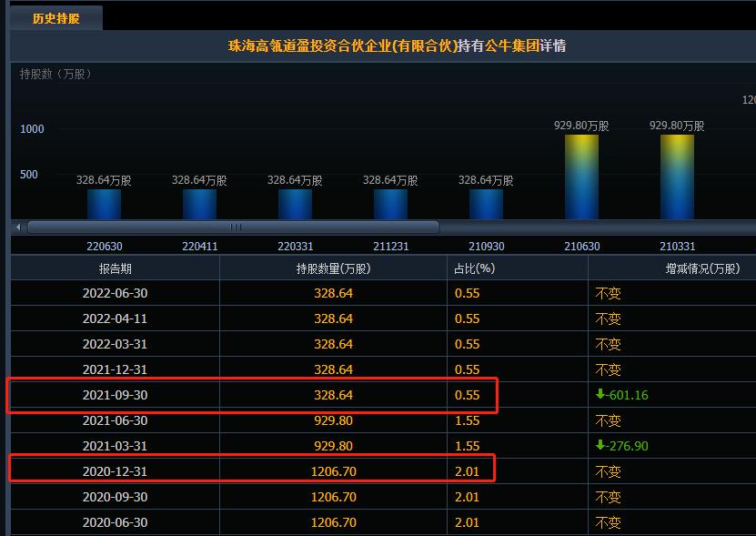Screen dimensions: 756x536
Task: Select the 2020-12-31 date cell
Action: [115, 471]
